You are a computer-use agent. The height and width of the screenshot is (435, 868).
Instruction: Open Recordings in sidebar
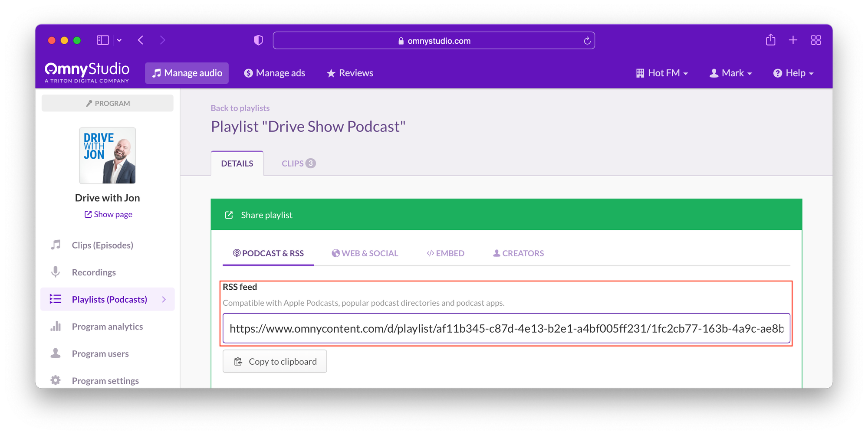pos(94,272)
